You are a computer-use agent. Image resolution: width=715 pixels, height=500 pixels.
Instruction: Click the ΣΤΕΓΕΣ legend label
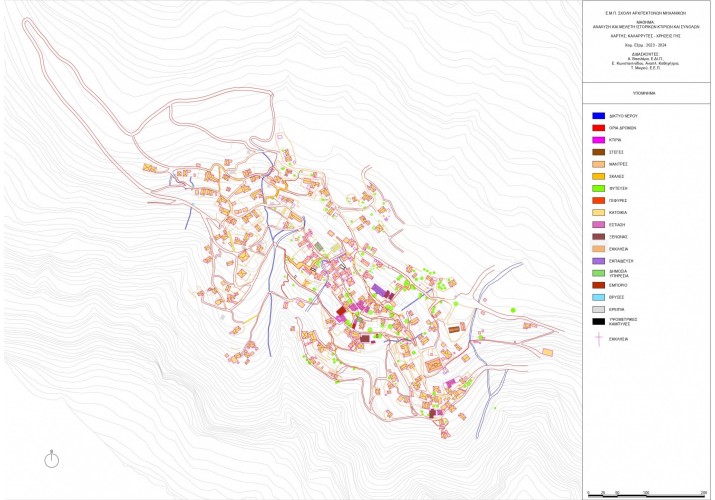[616, 152]
